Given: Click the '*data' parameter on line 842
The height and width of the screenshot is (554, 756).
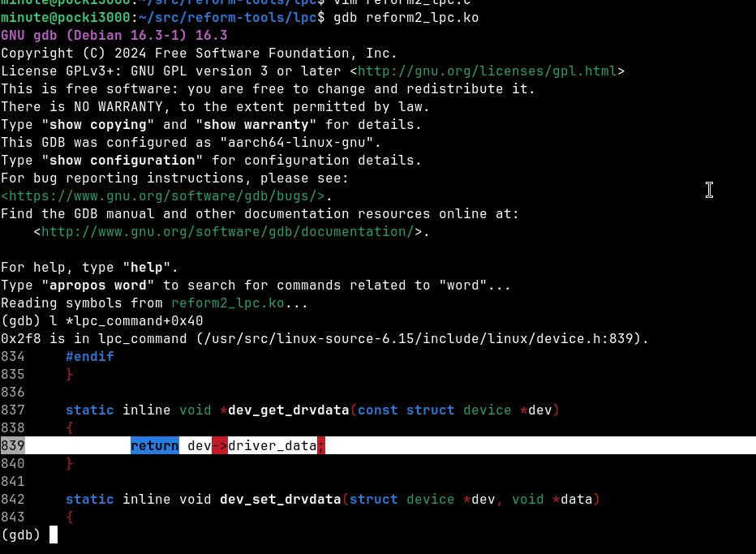Looking at the screenshot, I should tap(572, 499).
